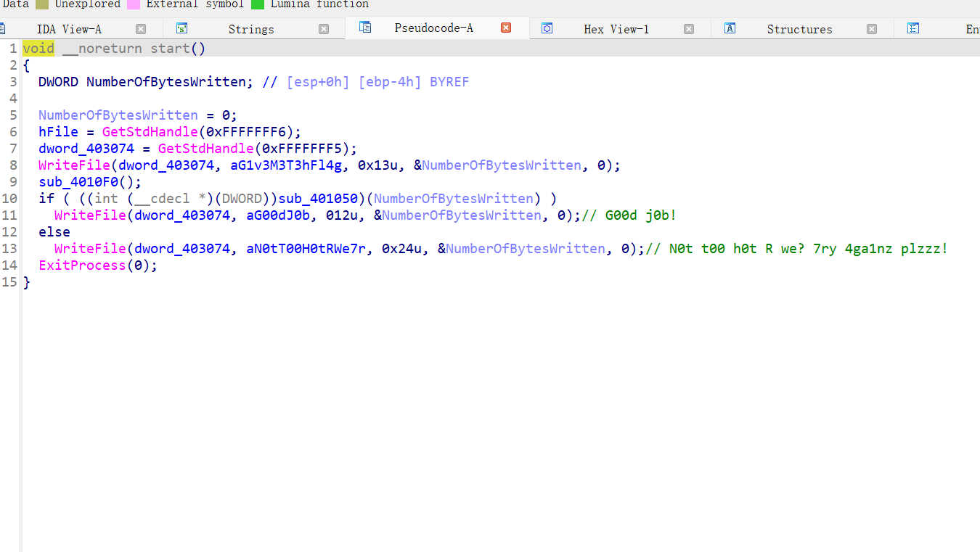Click the Structures tab icon
This screenshot has height=552, width=980.
coord(730,29)
